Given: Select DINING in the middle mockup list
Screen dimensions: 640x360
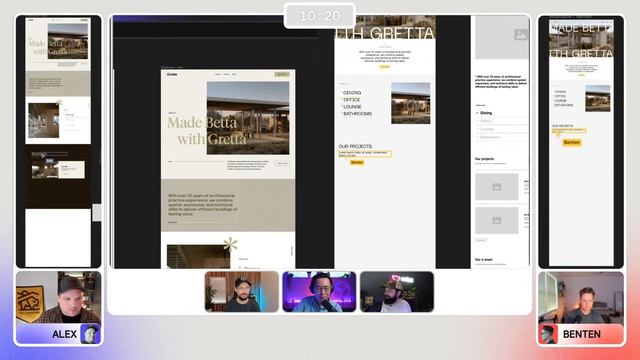Looking at the screenshot, I should click(x=352, y=93).
